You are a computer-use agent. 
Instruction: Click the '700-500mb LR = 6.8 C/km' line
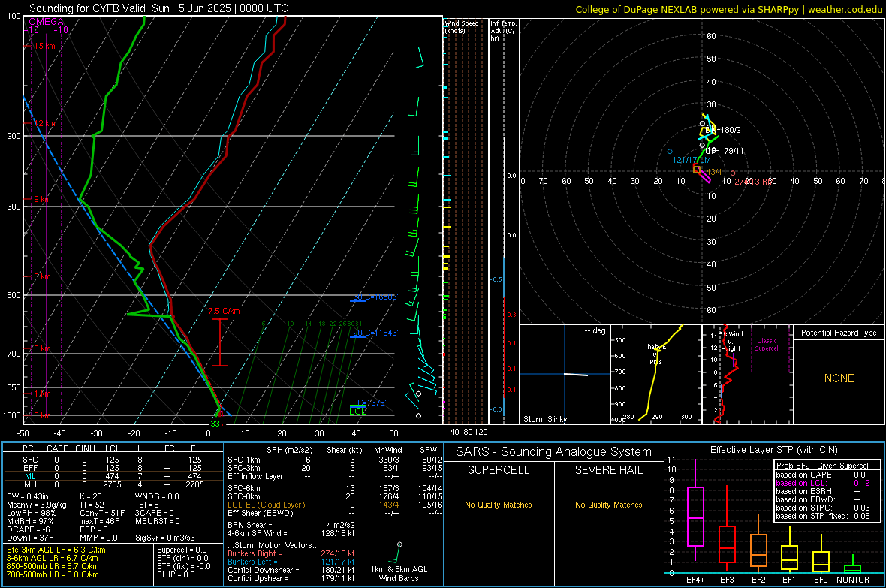pyautogui.click(x=52, y=574)
